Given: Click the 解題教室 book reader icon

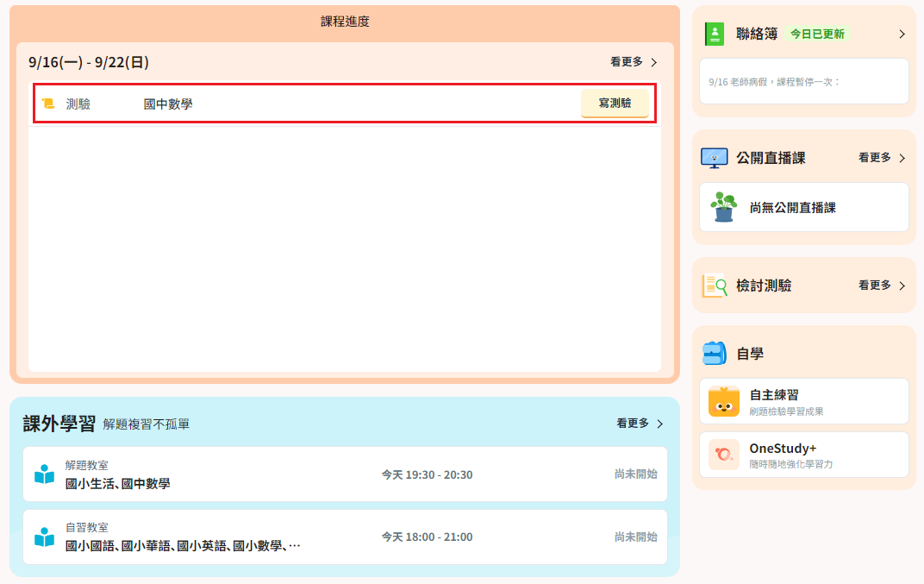Looking at the screenshot, I should 44,474.
